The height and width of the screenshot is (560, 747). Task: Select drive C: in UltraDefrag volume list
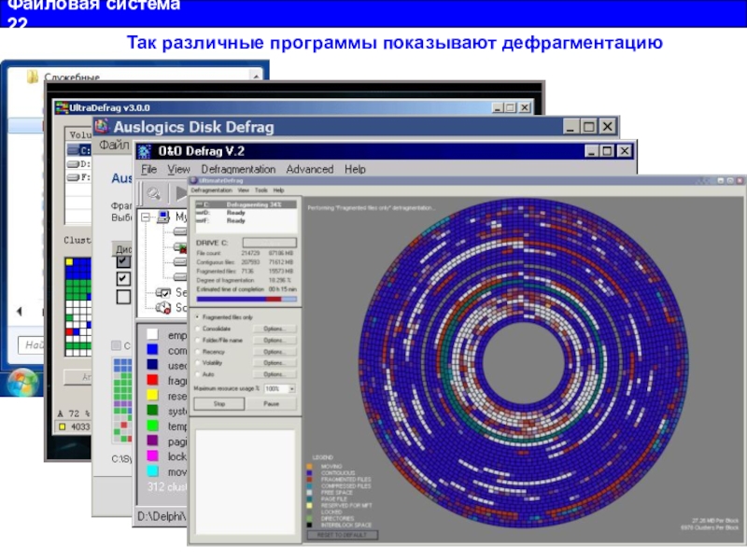[x=79, y=148]
